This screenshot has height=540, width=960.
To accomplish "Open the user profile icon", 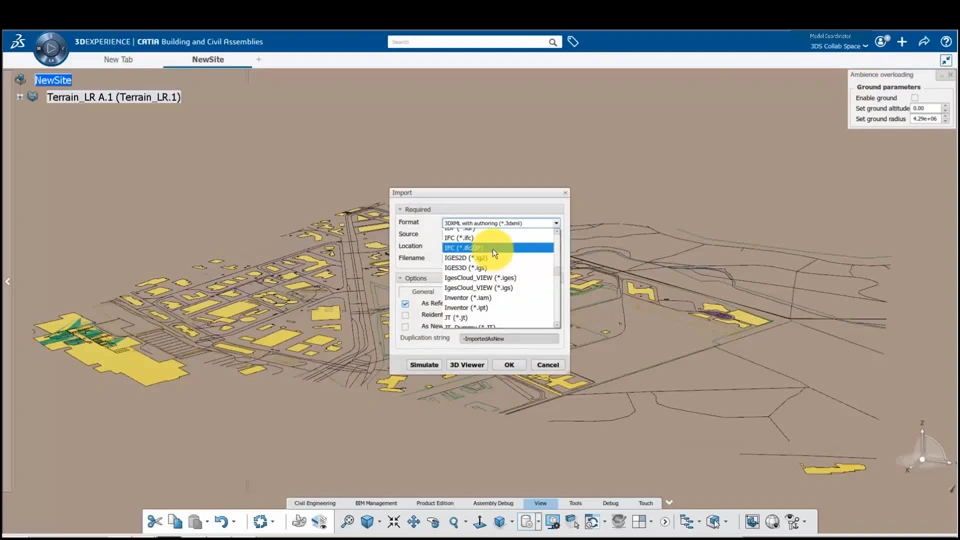I will coord(882,42).
